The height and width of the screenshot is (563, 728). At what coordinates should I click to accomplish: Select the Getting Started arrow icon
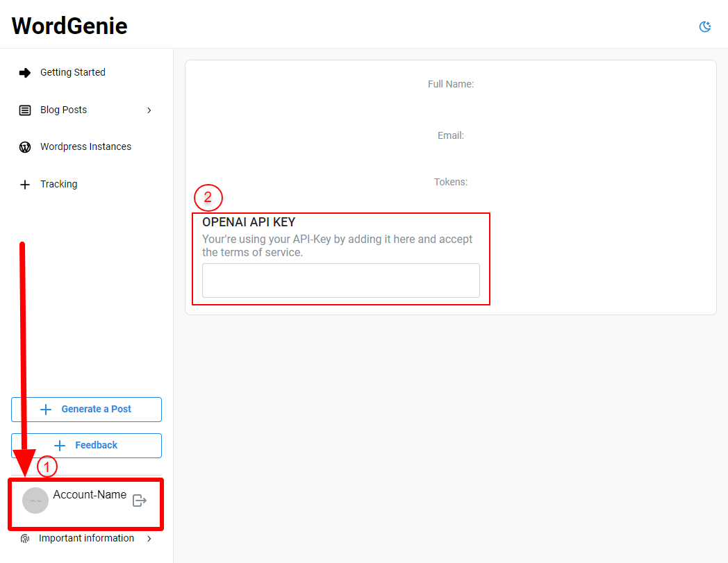point(25,72)
